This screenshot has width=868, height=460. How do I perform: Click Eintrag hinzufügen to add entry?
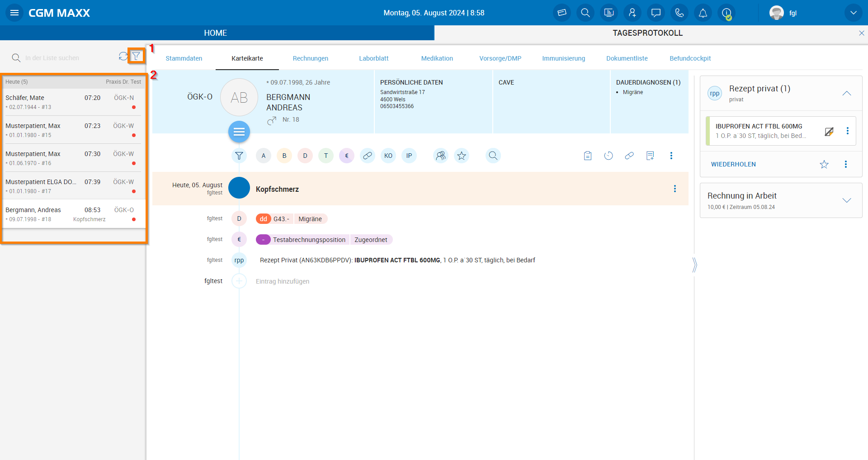tap(283, 281)
